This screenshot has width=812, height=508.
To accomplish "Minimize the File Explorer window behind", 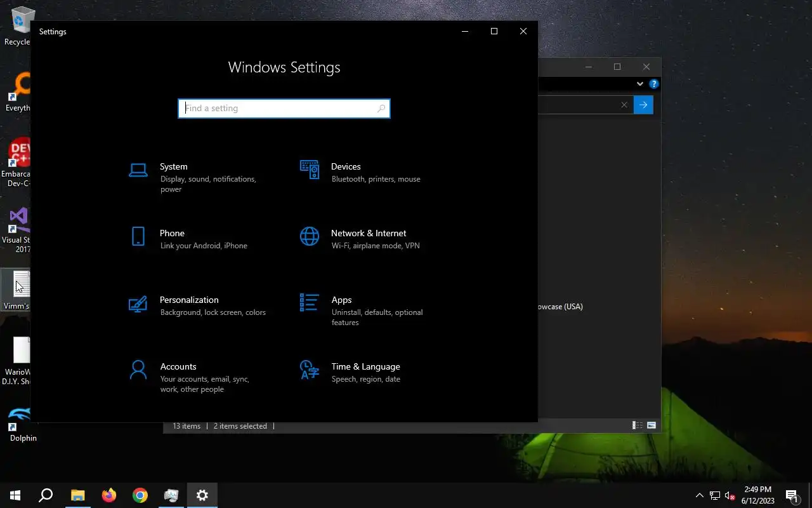I will pos(589,67).
